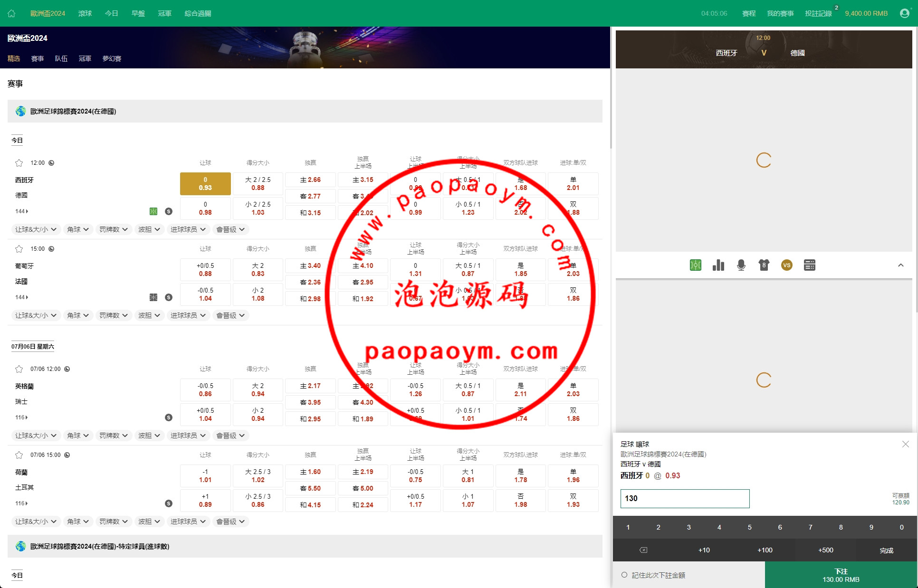Click the globe icon of Euro 2024 league header
The image size is (918, 588).
20,111
